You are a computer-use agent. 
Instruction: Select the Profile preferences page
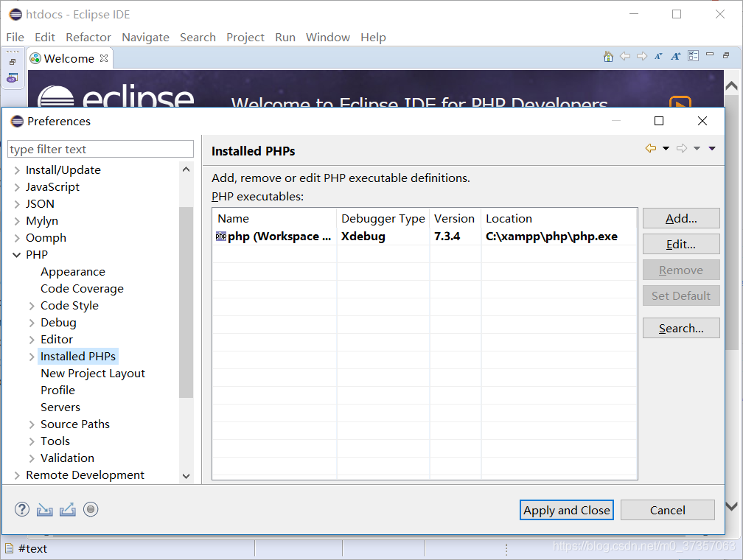pos(57,391)
